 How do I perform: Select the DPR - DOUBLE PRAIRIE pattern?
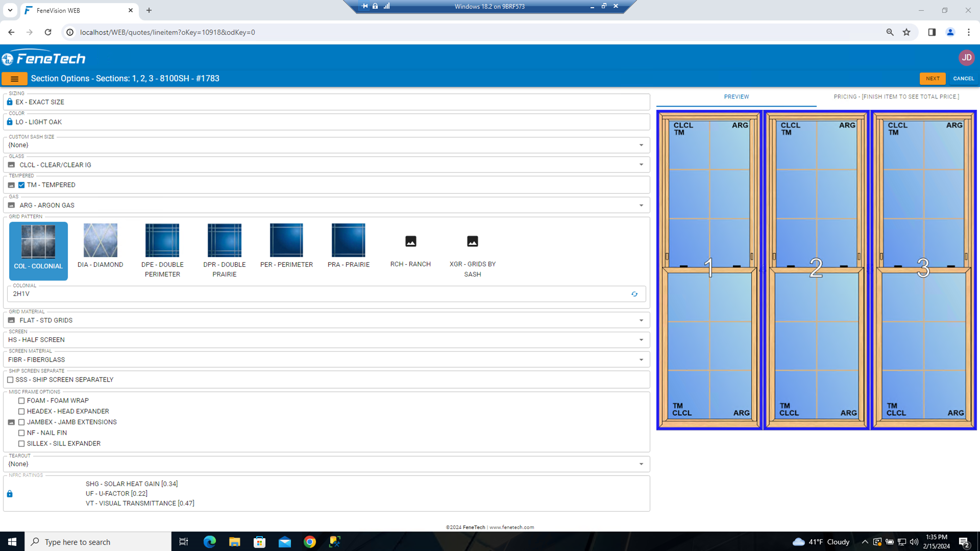[x=225, y=251]
